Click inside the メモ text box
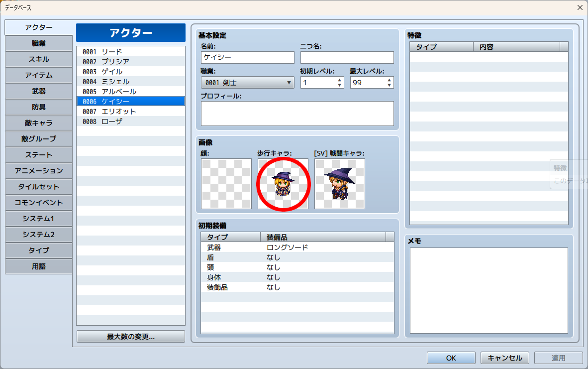 (489, 290)
